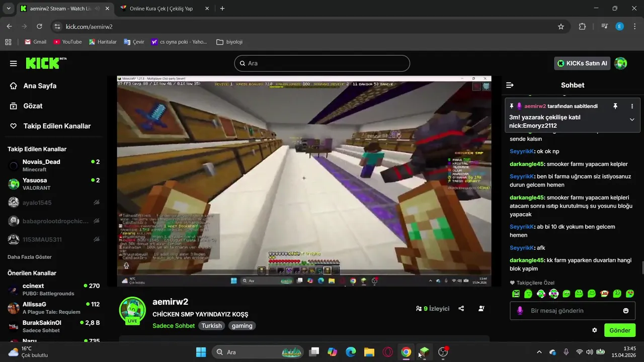
Task: Open the ccinext recommended channel
Action: tap(53, 290)
